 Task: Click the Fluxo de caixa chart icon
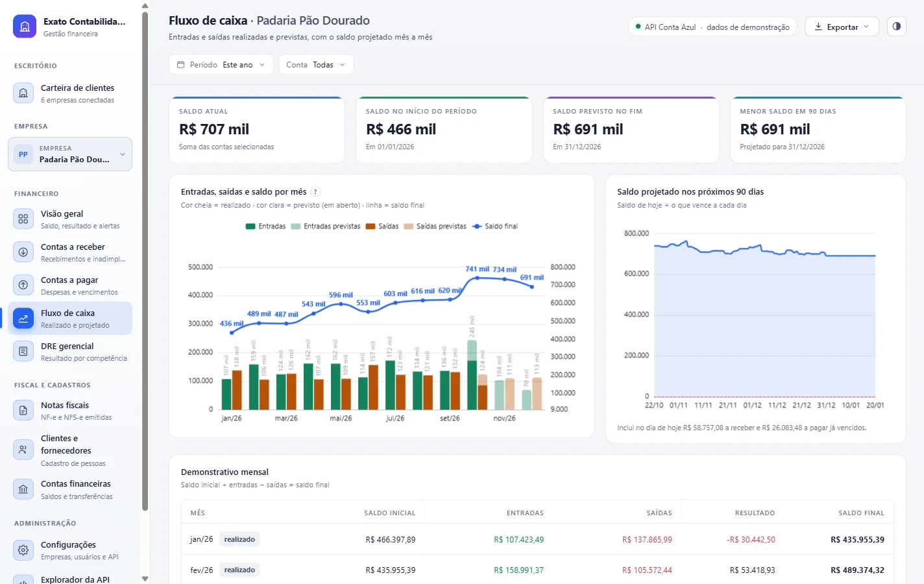23,318
